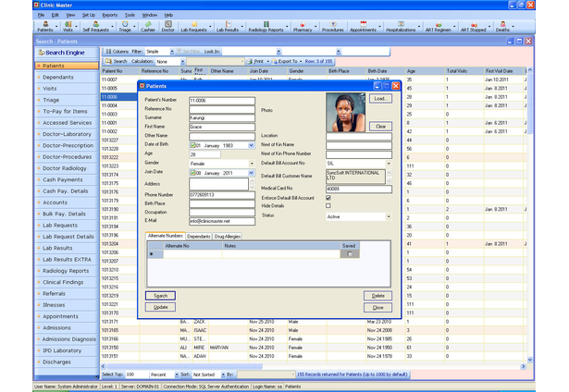569x392 pixels.
Task: Click the Surname input field
Action: point(222,117)
